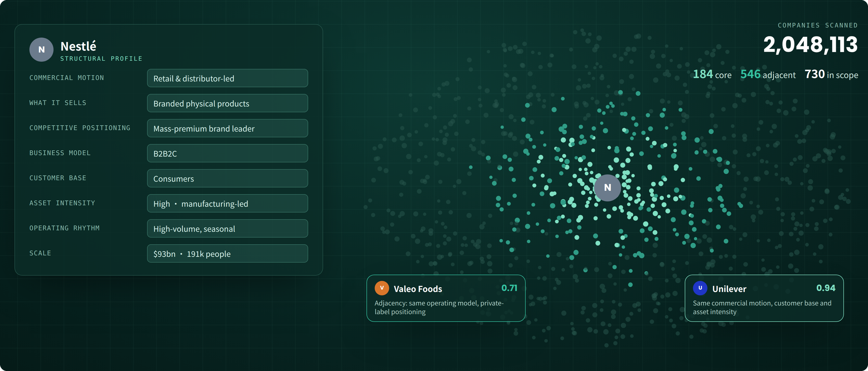This screenshot has width=868, height=371.
Task: Select the Branded physical products field
Action: (x=227, y=103)
